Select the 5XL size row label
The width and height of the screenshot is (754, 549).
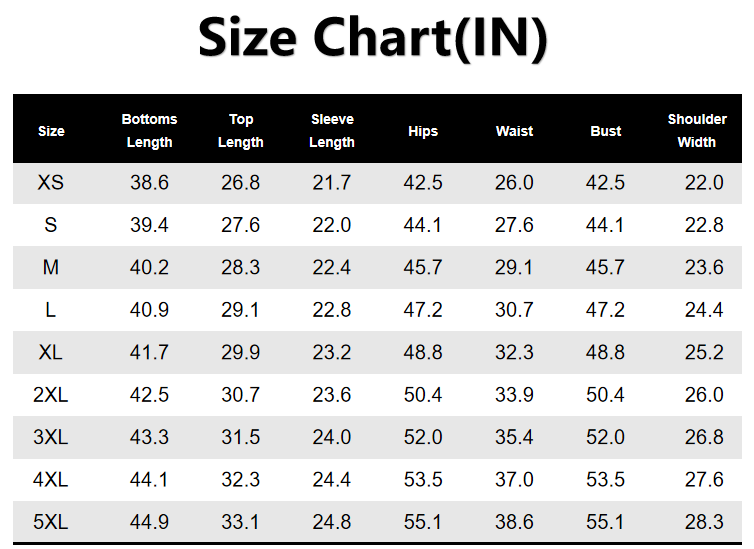[51, 523]
